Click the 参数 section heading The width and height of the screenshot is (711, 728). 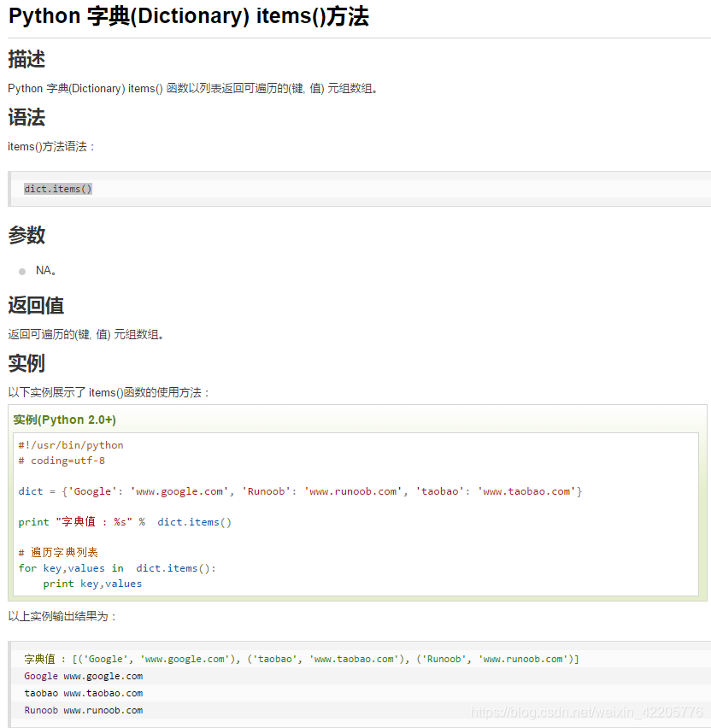point(26,236)
